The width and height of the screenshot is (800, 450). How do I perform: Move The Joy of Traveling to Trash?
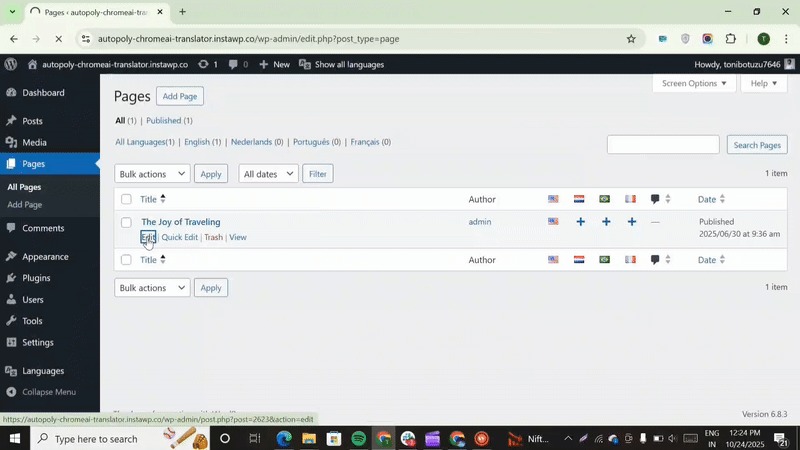point(213,237)
